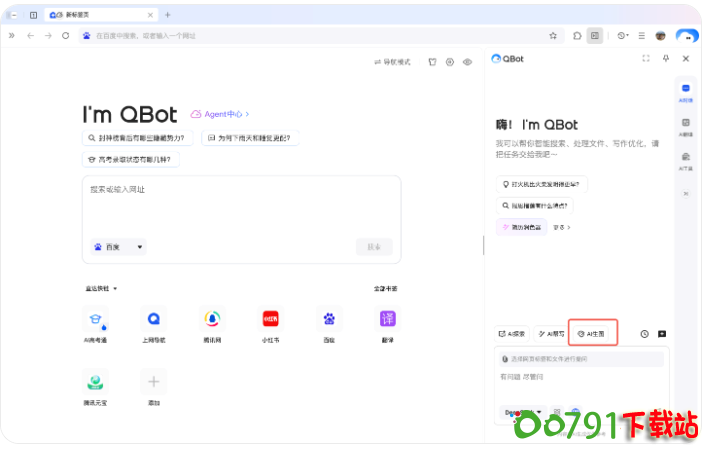
Task: Pin the QBot side panel
Action: tap(666, 58)
